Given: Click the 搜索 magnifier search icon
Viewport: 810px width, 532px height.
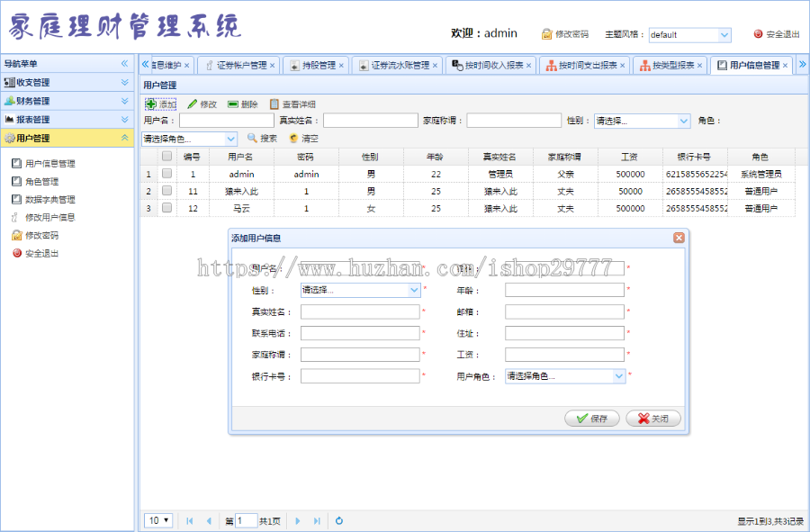Looking at the screenshot, I should [x=251, y=139].
